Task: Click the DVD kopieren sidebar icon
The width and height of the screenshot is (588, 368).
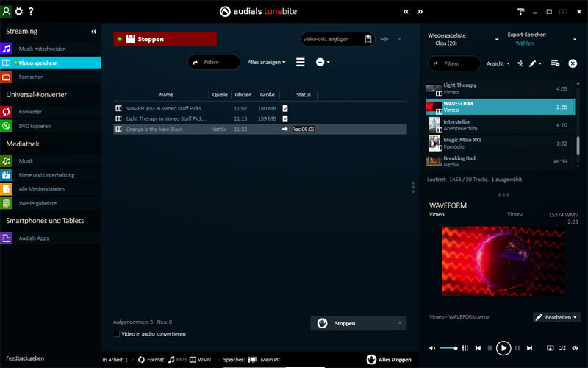Action: 7,126
